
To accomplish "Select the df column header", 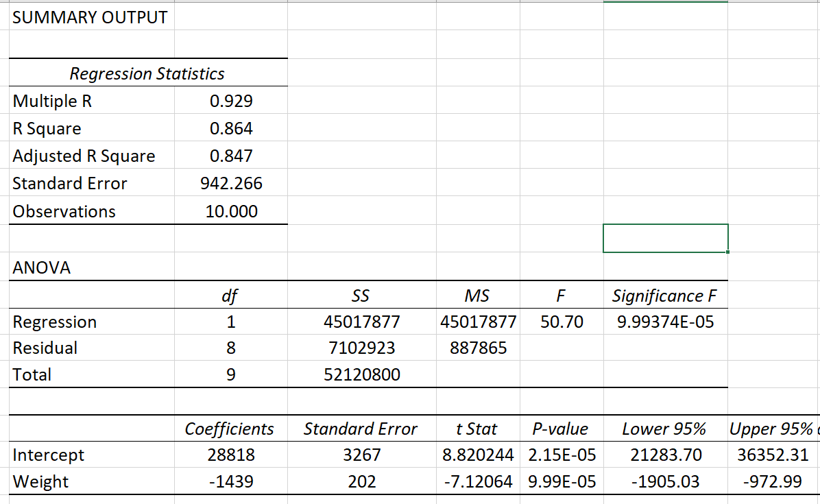I will [230, 296].
